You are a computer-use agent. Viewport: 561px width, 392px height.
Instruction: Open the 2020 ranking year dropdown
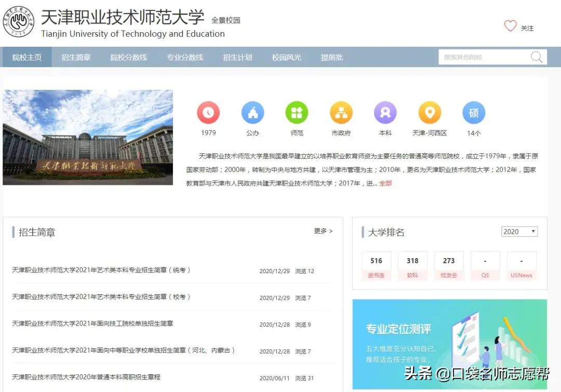[519, 232]
